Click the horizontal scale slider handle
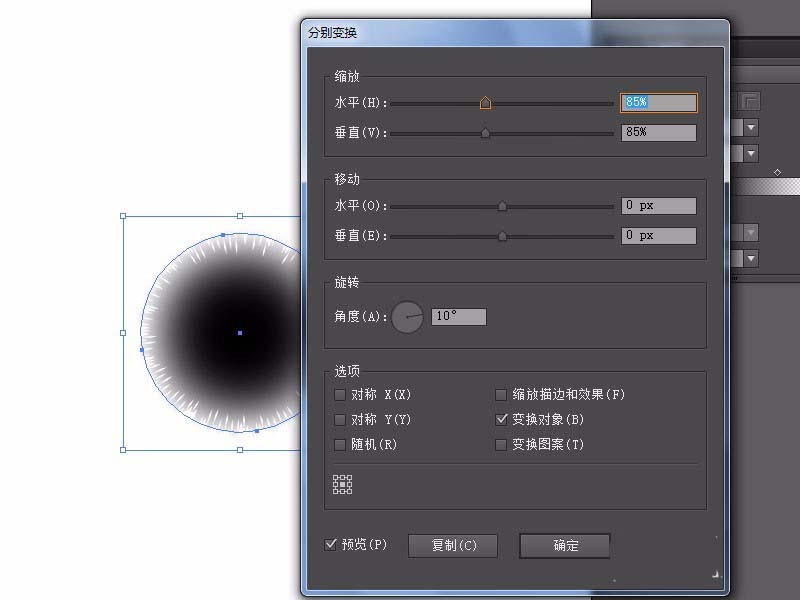This screenshot has width=800, height=600. tap(485, 103)
